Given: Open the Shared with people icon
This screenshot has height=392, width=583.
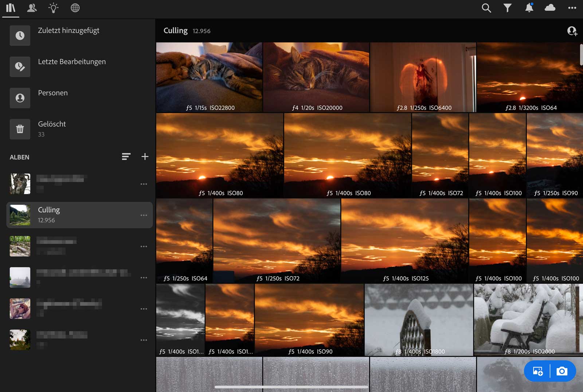Looking at the screenshot, I should [x=32, y=8].
